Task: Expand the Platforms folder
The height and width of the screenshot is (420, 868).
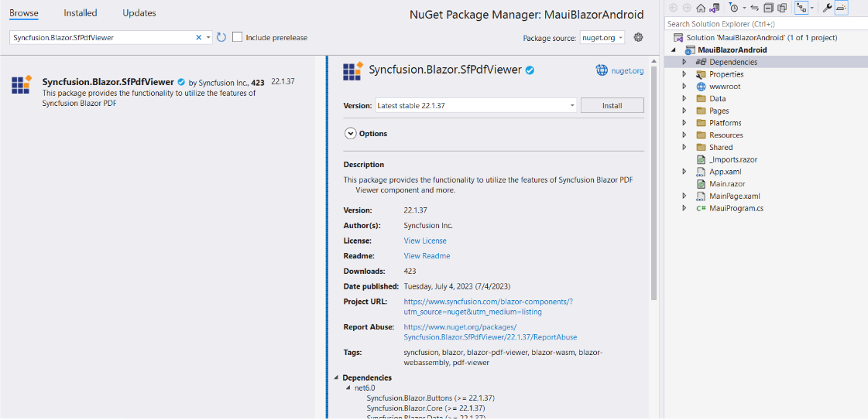Action: (684, 123)
